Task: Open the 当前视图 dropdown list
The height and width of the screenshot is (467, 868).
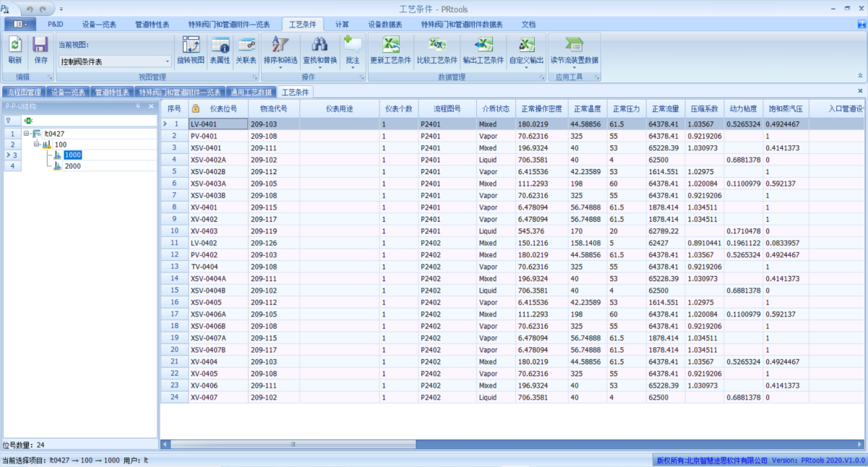Action: coord(168,62)
